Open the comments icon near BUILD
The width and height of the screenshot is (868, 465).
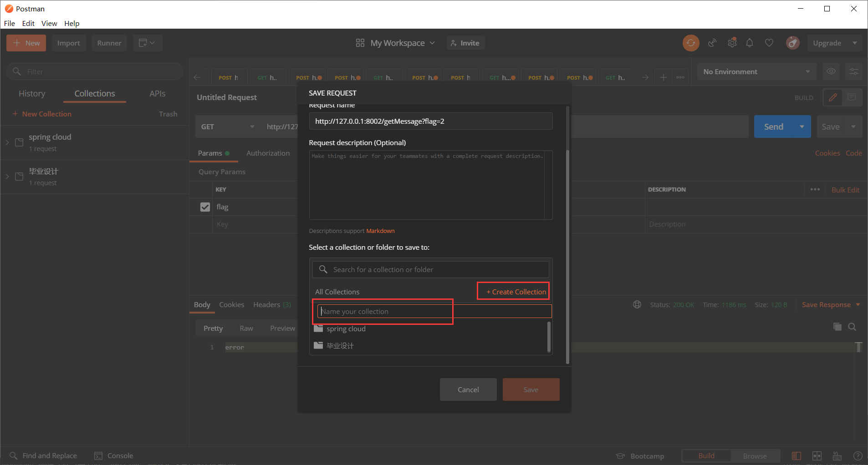click(852, 97)
